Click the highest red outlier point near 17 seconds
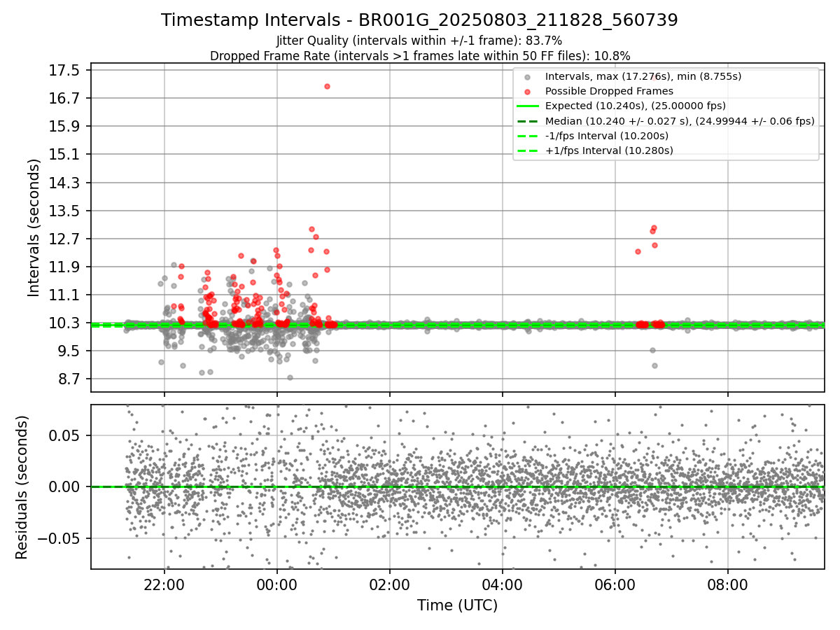The image size is (840, 630). pyautogui.click(x=327, y=86)
